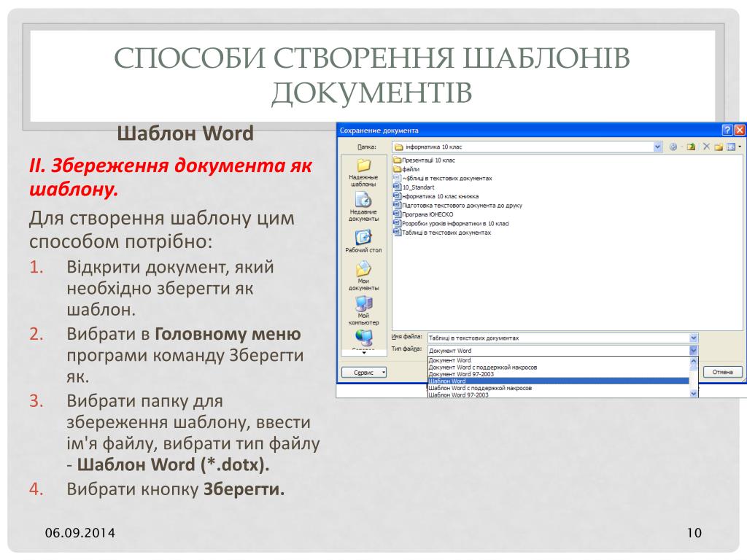Select 'Розробки уроків інформатики в 10 класі'
The width and height of the screenshot is (747, 560).
click(x=451, y=223)
